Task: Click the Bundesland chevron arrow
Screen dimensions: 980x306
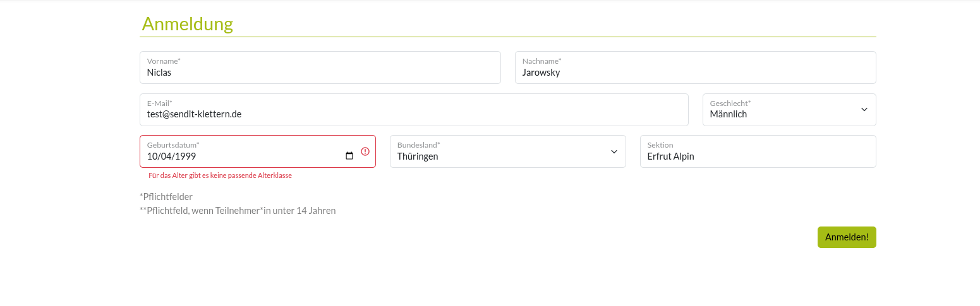Action: point(614,151)
